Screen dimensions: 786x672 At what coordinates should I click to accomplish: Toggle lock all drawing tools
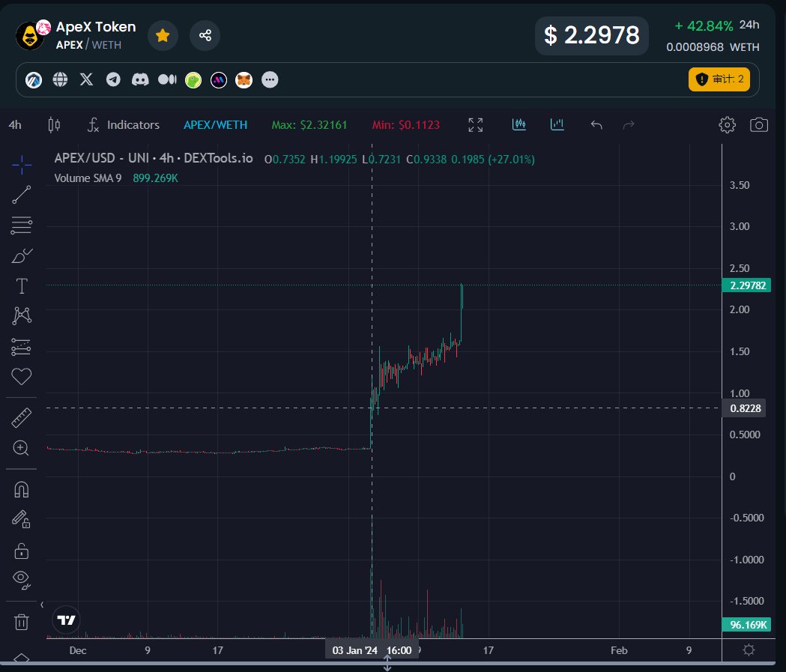[21, 551]
